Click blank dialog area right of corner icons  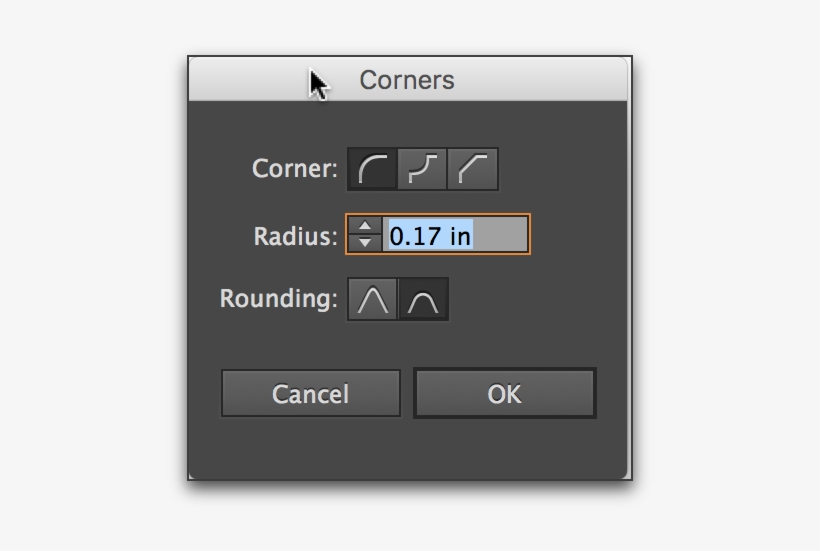point(560,169)
